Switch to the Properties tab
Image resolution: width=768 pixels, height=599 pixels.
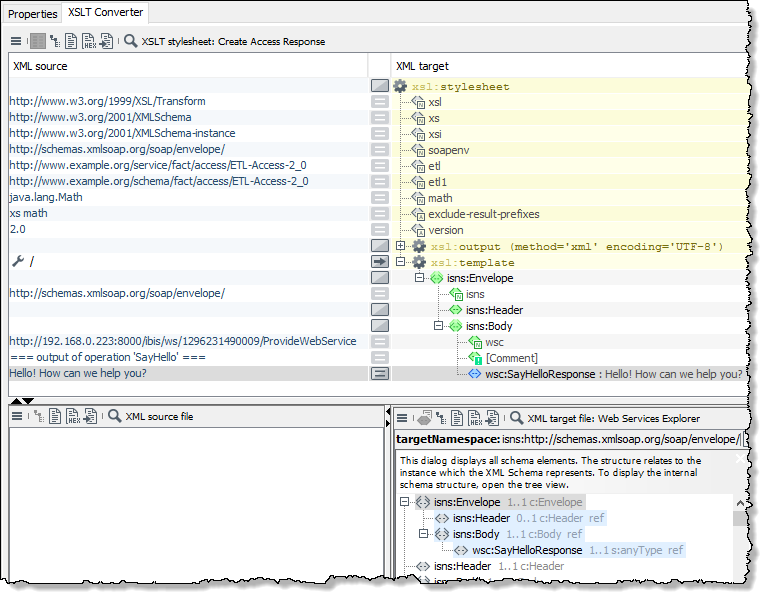click(x=33, y=14)
